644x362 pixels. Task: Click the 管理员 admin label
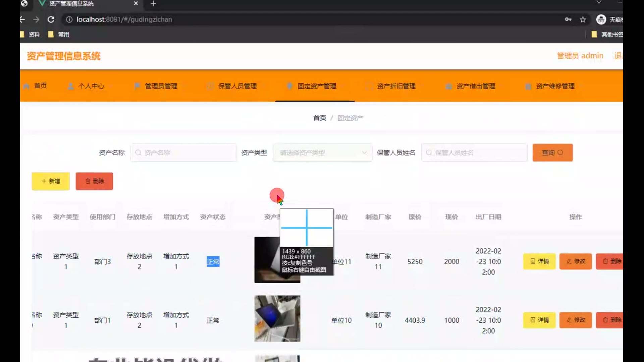coord(580,56)
